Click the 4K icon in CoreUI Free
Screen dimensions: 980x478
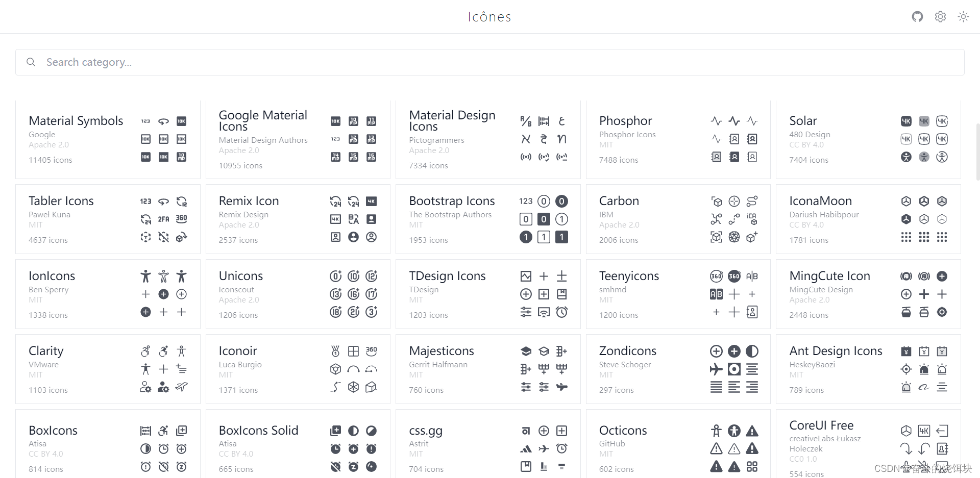[x=924, y=431]
